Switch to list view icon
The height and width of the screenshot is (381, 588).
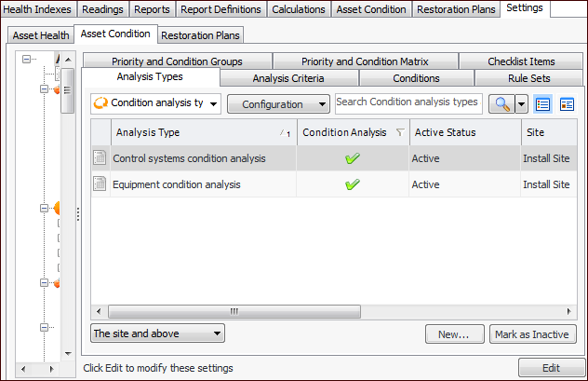(543, 104)
